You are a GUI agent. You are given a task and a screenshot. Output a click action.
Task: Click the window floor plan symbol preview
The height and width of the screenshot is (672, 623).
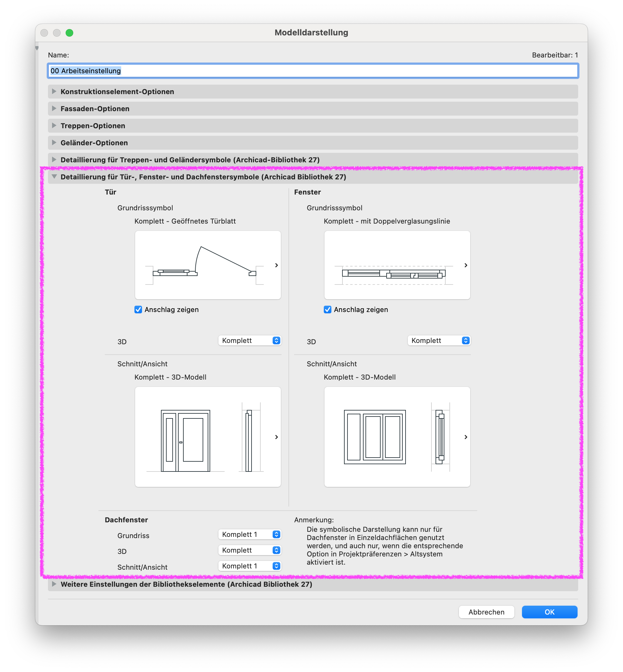397,265
